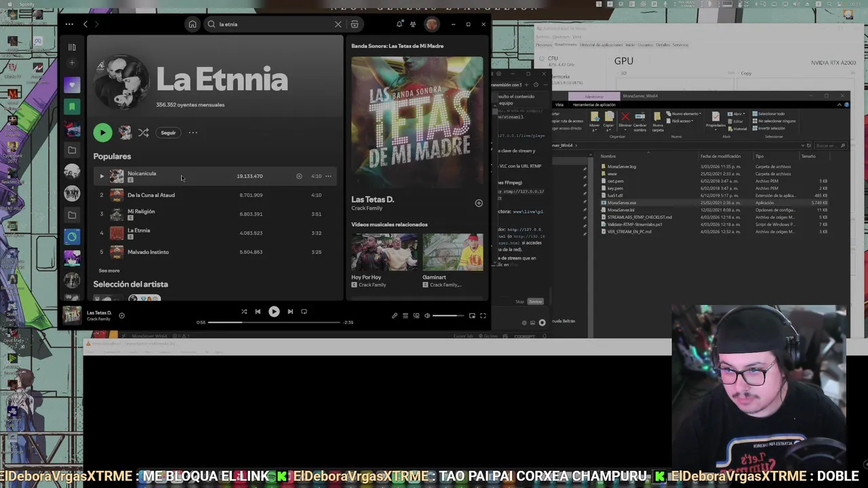
Task: Create a folder with Nueva carpeta
Action: tap(658, 121)
